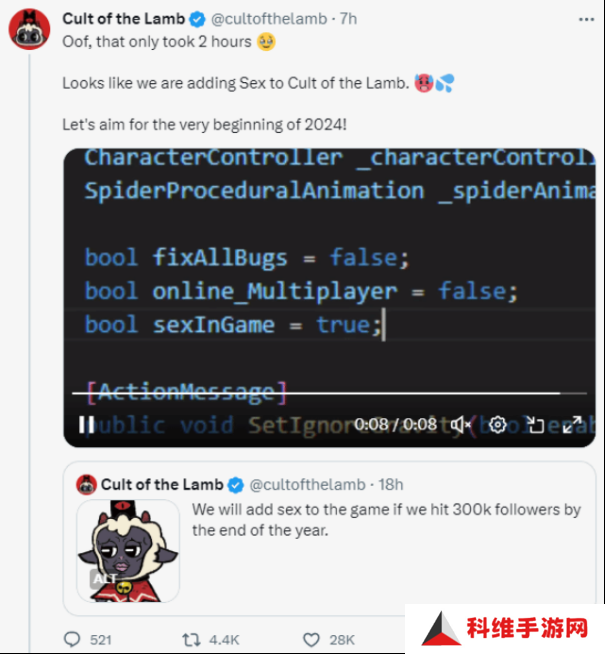Show the ALT text badge on the image

point(103,579)
